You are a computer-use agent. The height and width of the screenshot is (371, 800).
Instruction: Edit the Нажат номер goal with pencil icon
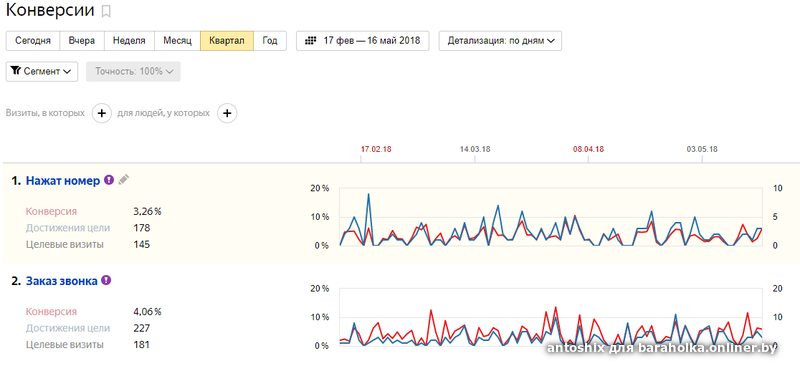click(x=124, y=179)
